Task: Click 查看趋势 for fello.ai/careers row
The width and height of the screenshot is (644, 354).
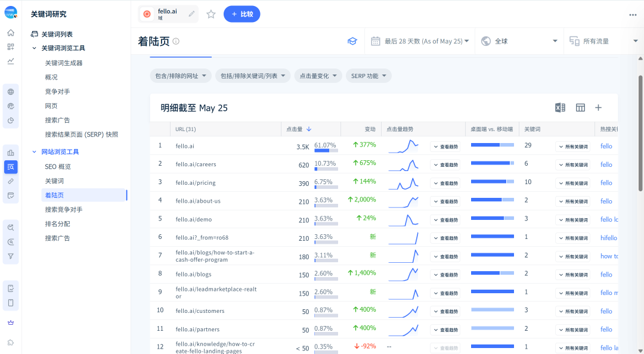Action: [x=445, y=164]
